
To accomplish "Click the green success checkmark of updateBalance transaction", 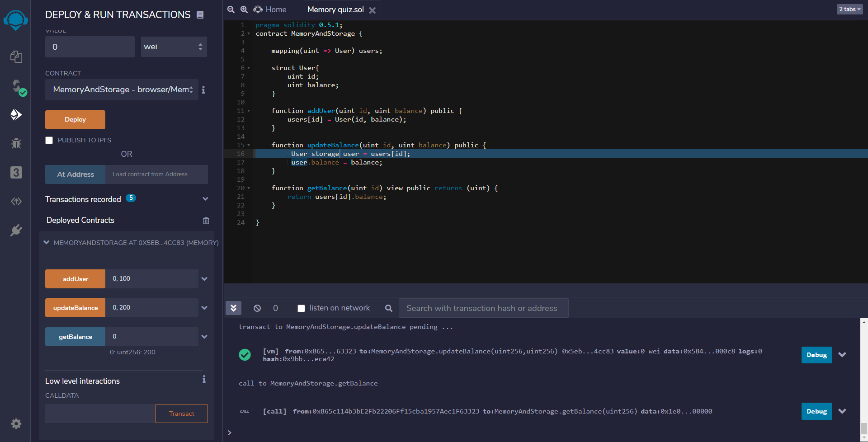I will click(x=245, y=355).
